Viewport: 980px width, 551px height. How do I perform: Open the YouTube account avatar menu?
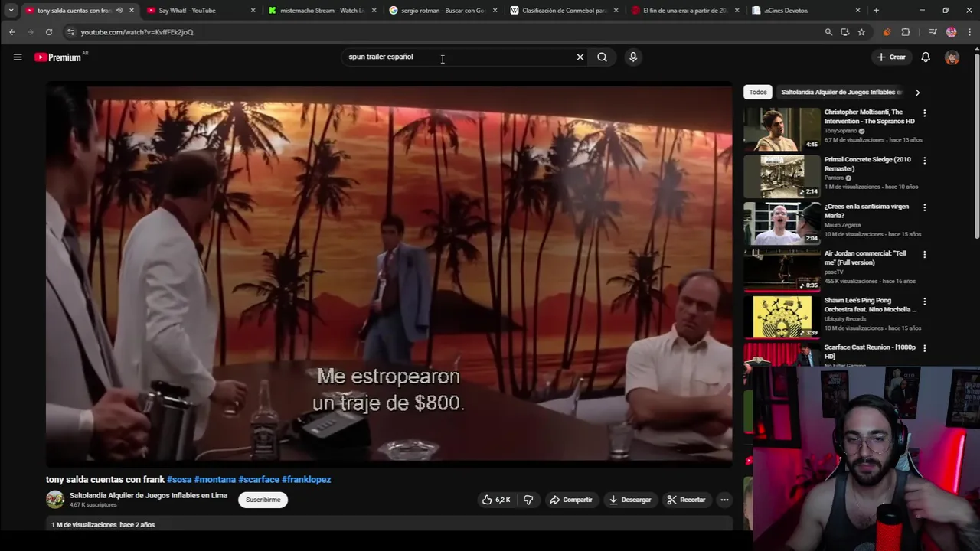952,57
